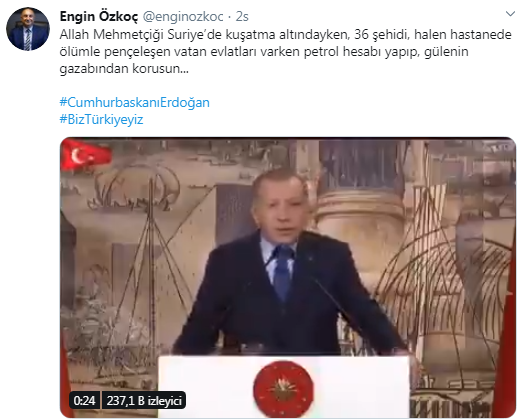The height and width of the screenshot is (420, 529).
Task: Click the red seal emblem on the podium
Action: [283, 389]
